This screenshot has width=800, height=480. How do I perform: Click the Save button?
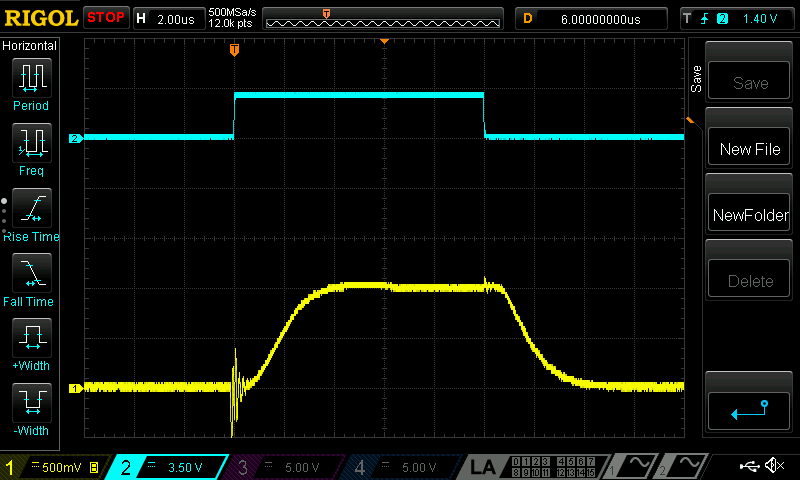pyautogui.click(x=749, y=80)
